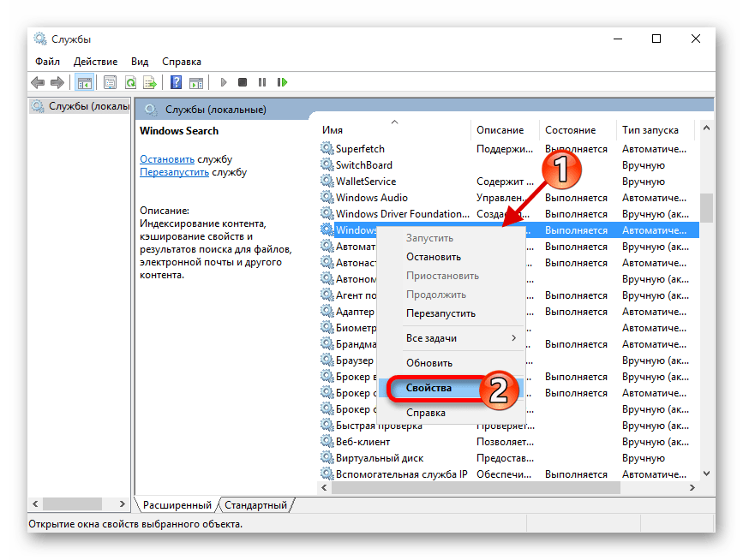Screen dimensions: 743x560
Task: Switch to the 'Стандартный' tab
Action: [256, 505]
